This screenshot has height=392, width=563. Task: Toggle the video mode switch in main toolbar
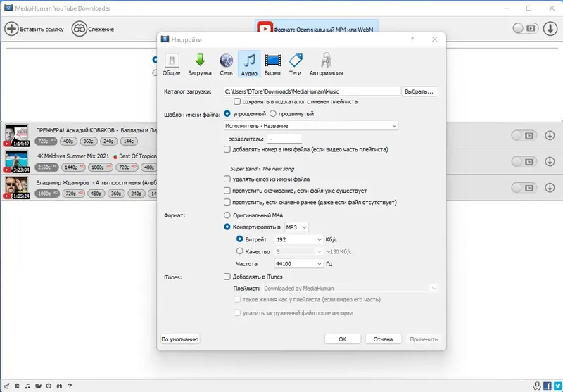tap(525, 28)
